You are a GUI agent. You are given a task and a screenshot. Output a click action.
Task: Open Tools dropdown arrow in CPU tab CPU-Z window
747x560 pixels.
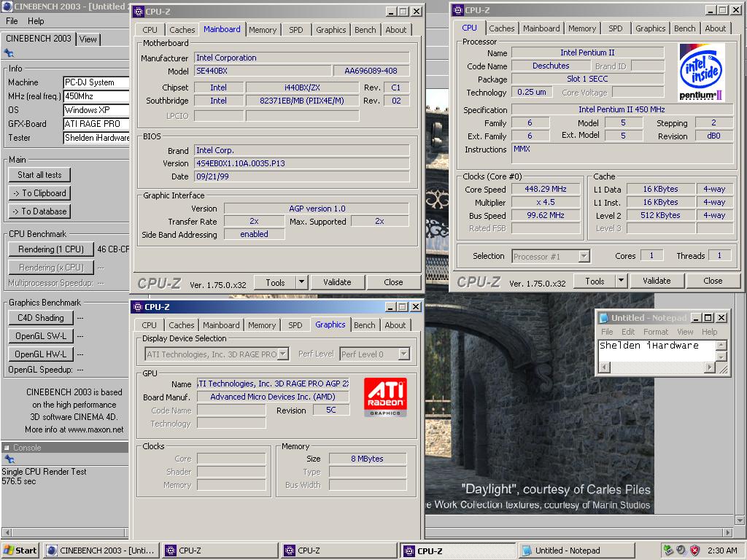point(621,281)
